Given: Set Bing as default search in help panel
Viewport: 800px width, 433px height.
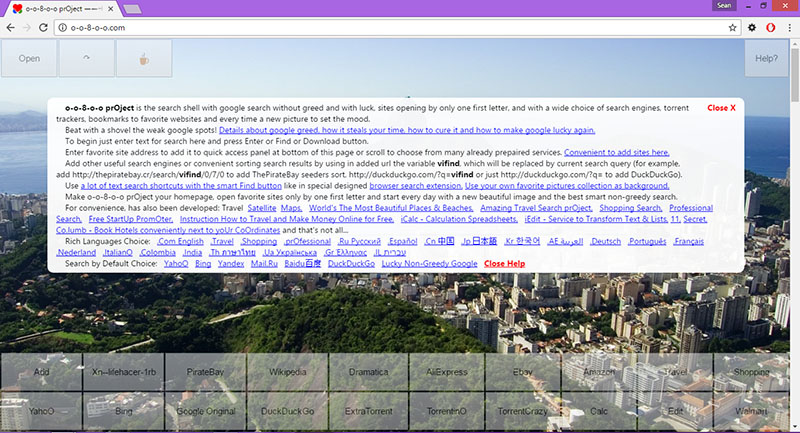Looking at the screenshot, I should 203,264.
